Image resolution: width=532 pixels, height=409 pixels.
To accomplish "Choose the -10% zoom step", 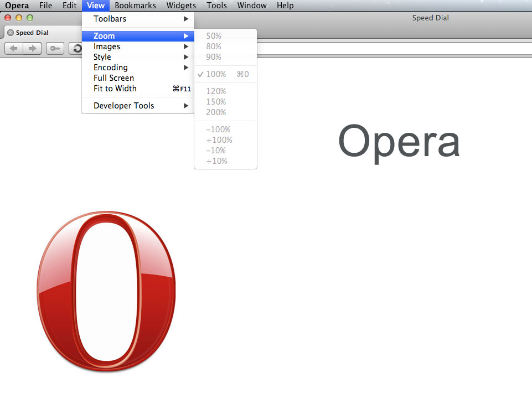I will (x=225, y=151).
